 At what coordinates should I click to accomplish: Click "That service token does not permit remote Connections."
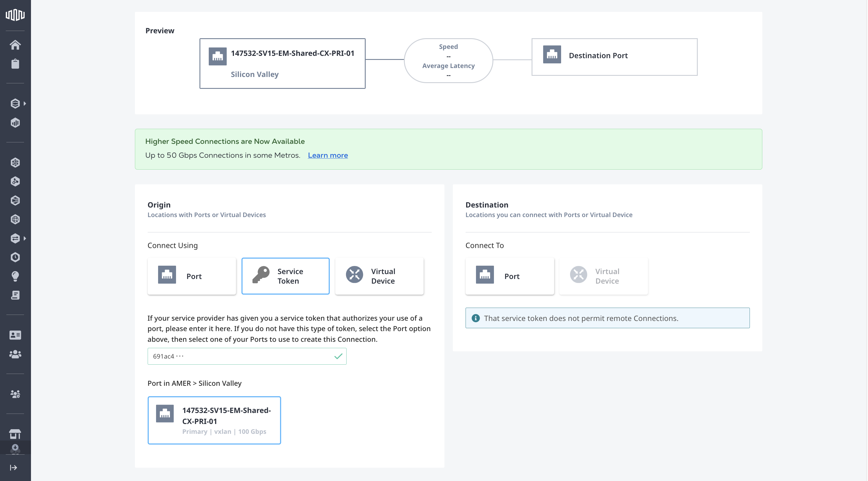coord(581,318)
